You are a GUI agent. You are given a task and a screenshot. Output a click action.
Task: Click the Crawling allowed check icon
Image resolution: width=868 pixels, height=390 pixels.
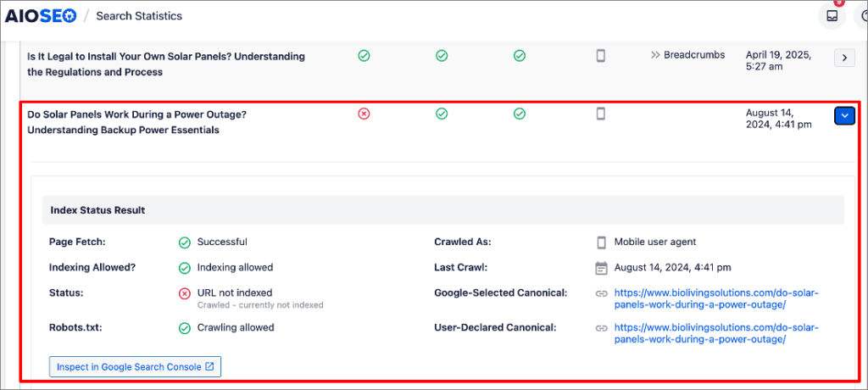coord(184,328)
